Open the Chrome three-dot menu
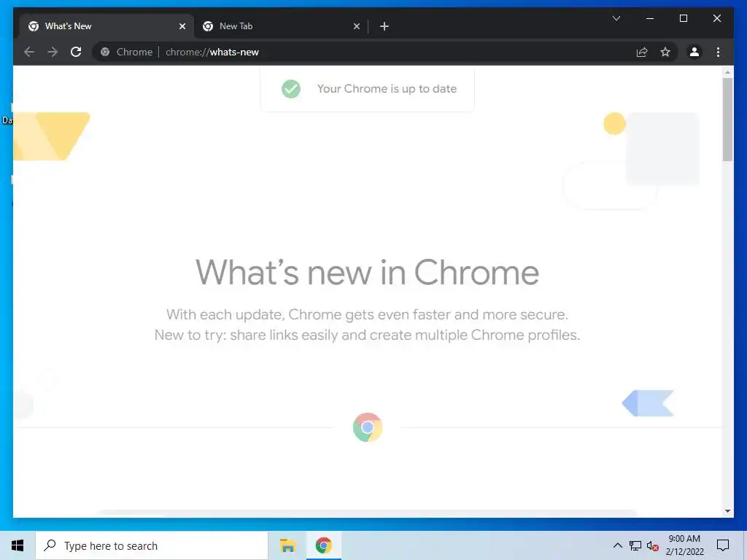 [718, 52]
